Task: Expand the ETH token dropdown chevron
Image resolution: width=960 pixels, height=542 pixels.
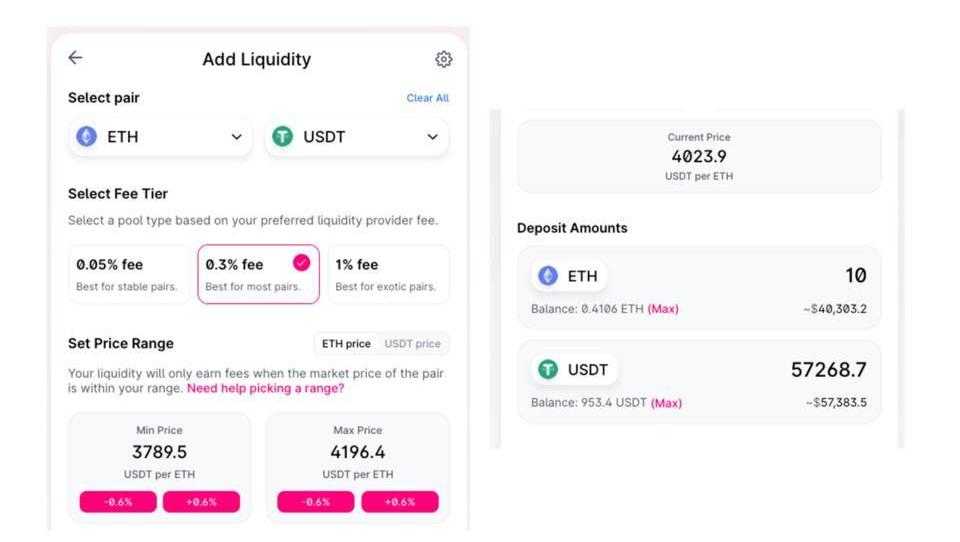Action: (237, 137)
